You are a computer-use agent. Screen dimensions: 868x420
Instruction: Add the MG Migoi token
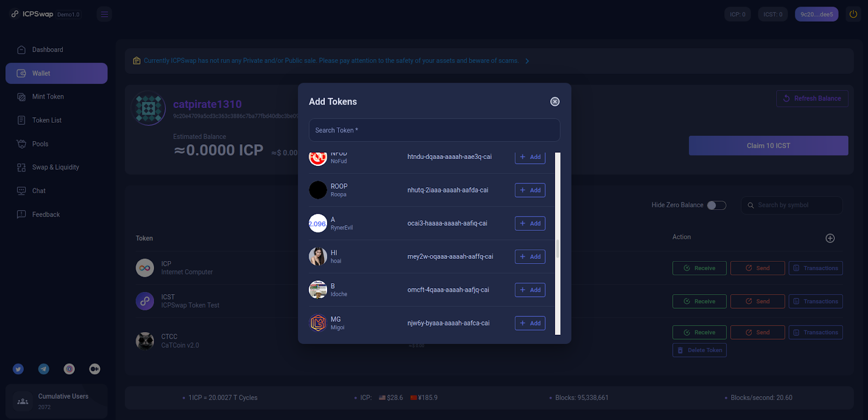point(530,323)
